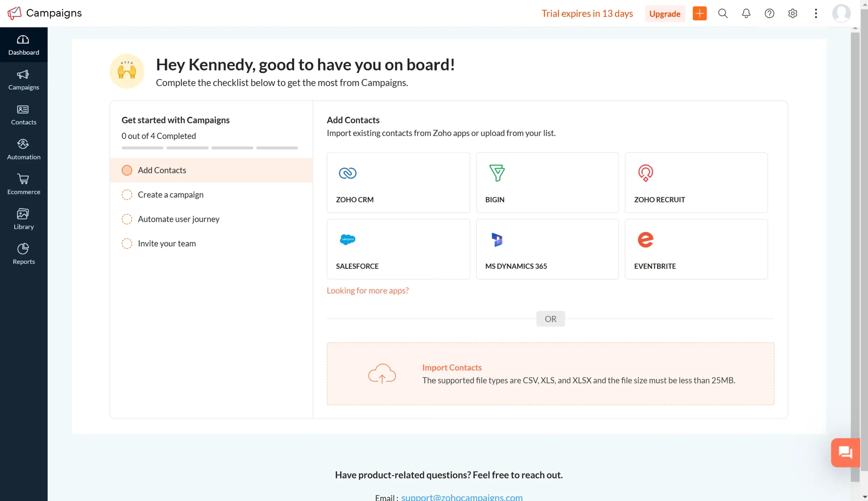Open Campaigns from the sidebar
This screenshot has height=501, width=868.
tap(23, 80)
